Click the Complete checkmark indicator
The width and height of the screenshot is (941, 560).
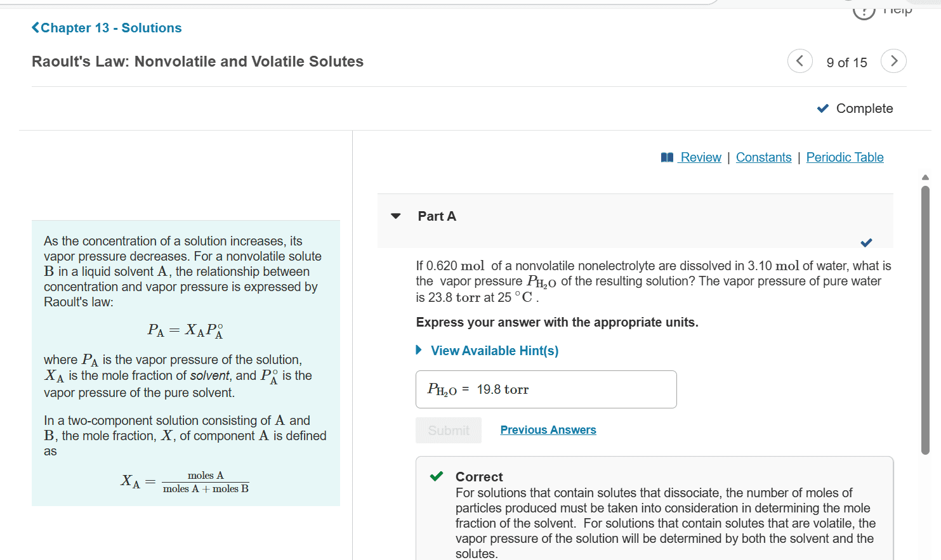823,108
